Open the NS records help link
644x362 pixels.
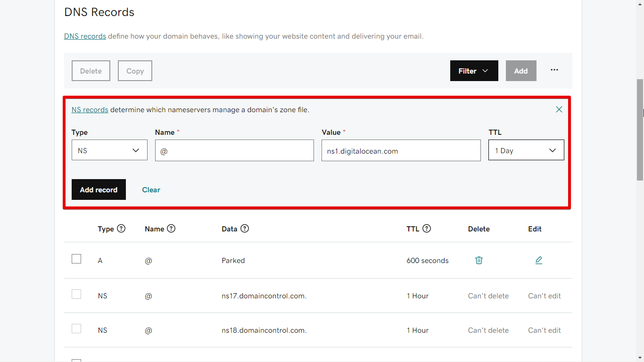[x=90, y=110]
